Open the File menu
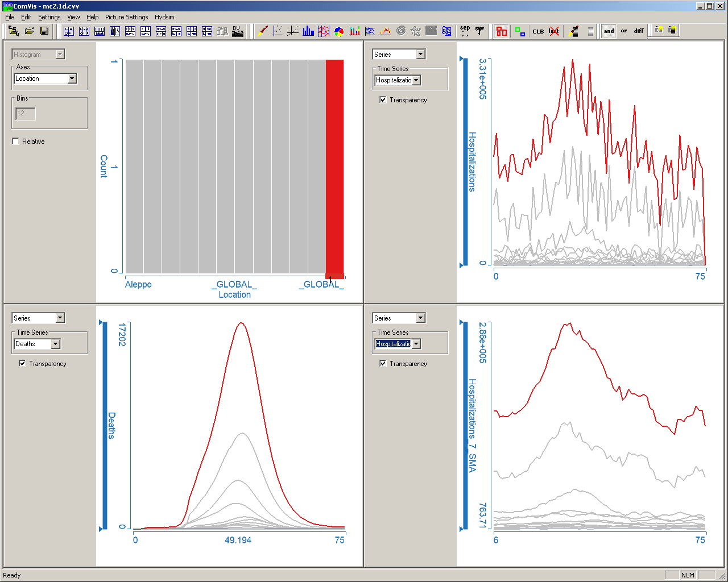Image resolution: width=728 pixels, height=582 pixels. point(10,17)
